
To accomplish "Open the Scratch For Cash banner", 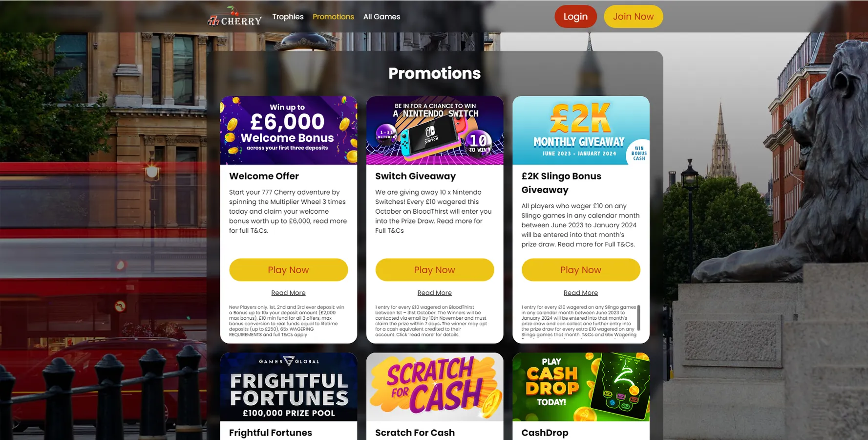I will tap(435, 387).
